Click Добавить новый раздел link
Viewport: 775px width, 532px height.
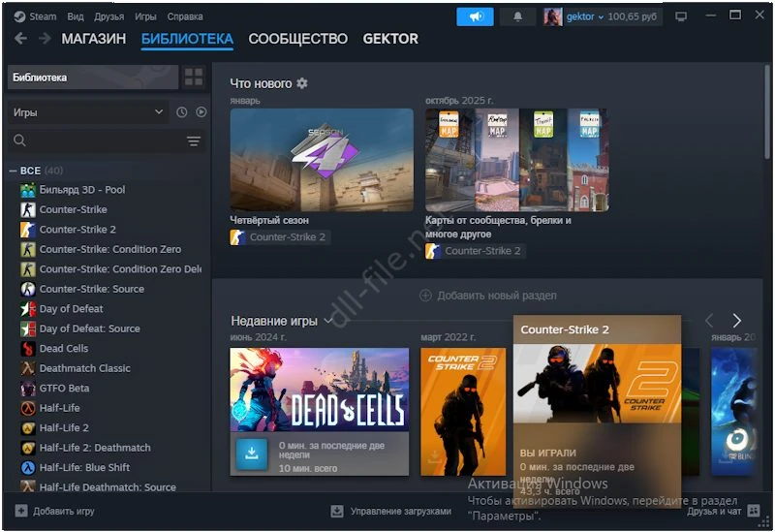pyautogui.click(x=497, y=296)
